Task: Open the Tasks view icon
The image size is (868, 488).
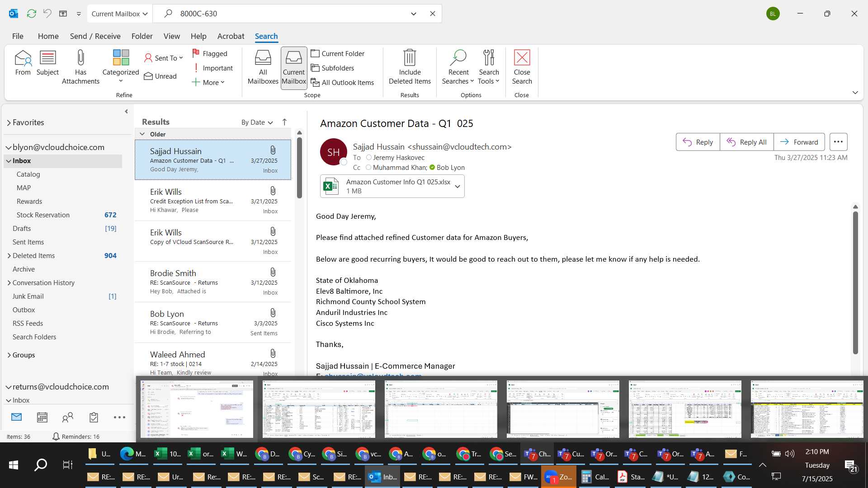Action: (94, 417)
